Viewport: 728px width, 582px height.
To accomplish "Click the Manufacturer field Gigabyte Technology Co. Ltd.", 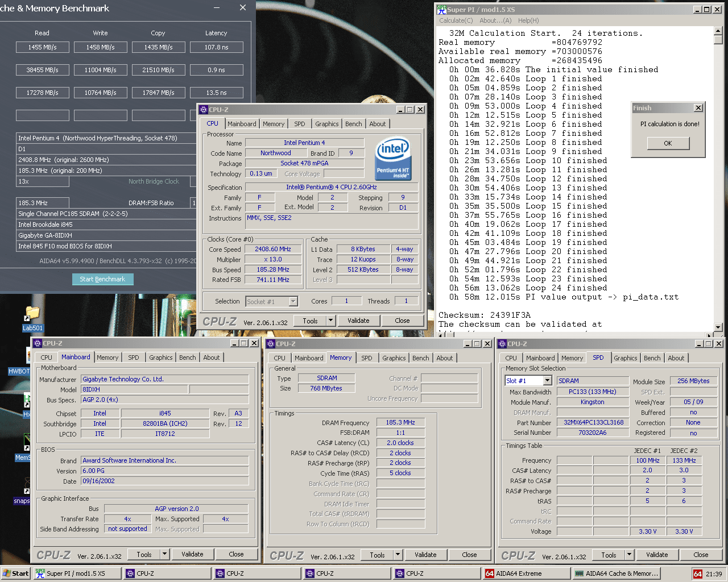I will click(x=165, y=379).
